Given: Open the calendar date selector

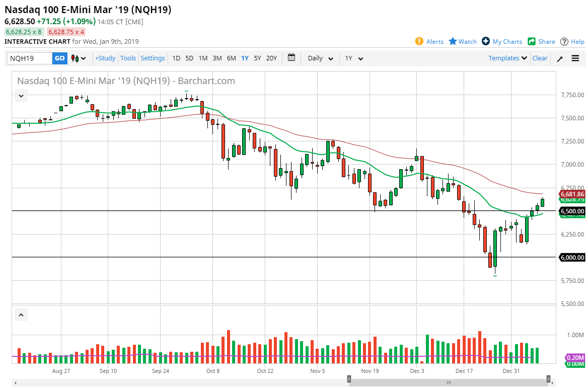Looking at the screenshot, I should tap(291, 58).
